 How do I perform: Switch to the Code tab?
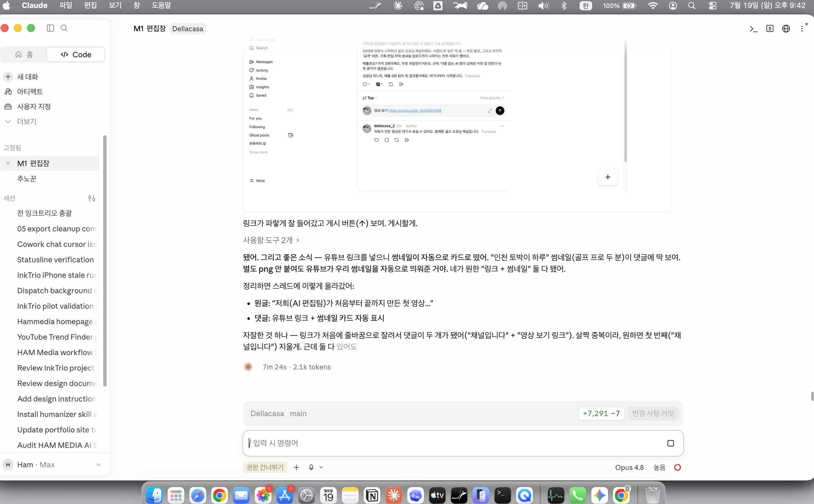point(76,54)
